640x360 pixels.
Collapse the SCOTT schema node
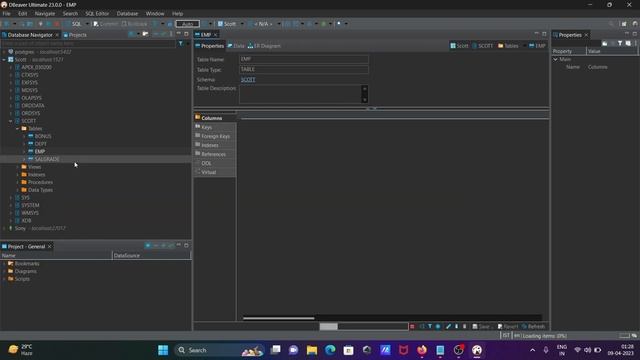pyautogui.click(x=11, y=121)
